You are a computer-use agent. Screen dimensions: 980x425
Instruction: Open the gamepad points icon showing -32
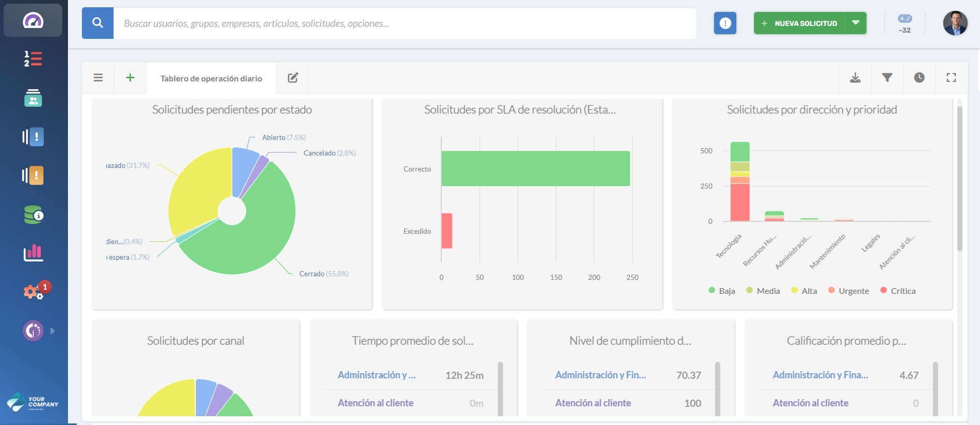pos(905,23)
